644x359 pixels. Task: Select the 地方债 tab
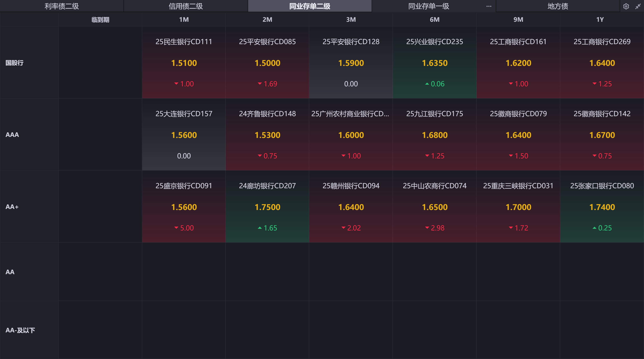click(x=558, y=6)
